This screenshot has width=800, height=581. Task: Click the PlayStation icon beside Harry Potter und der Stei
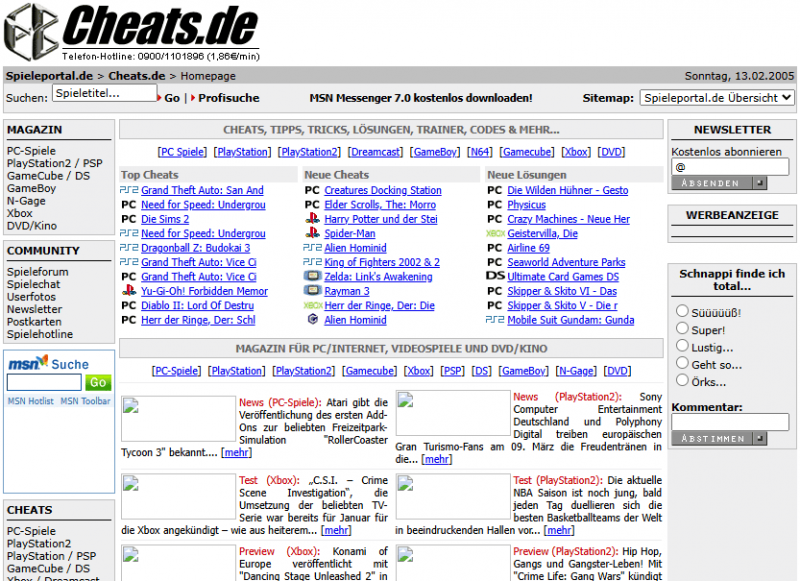click(x=313, y=219)
